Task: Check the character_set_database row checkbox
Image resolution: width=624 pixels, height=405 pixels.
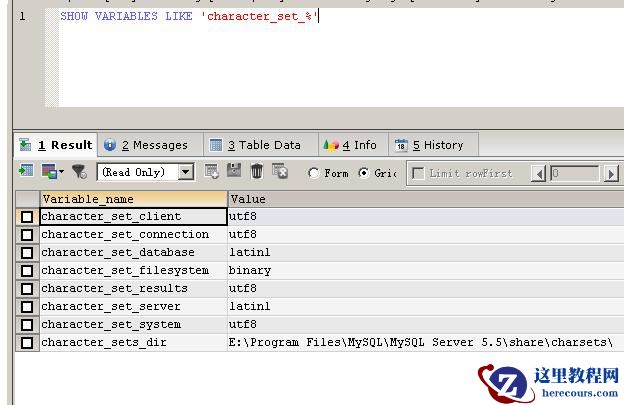Action: point(27,253)
